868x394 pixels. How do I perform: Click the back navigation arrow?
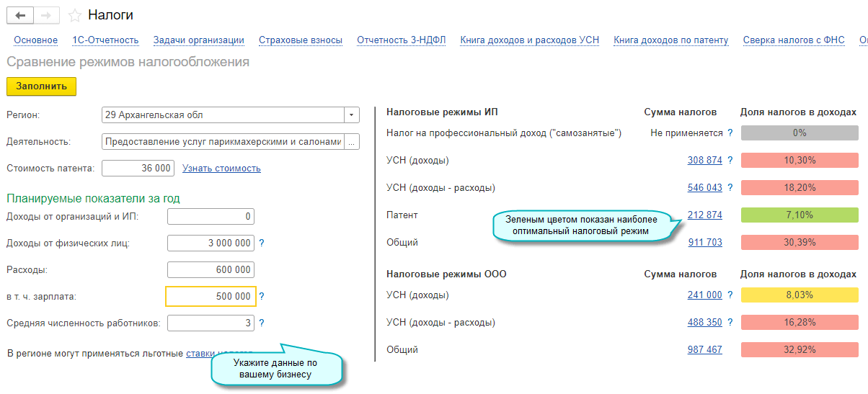point(19,15)
